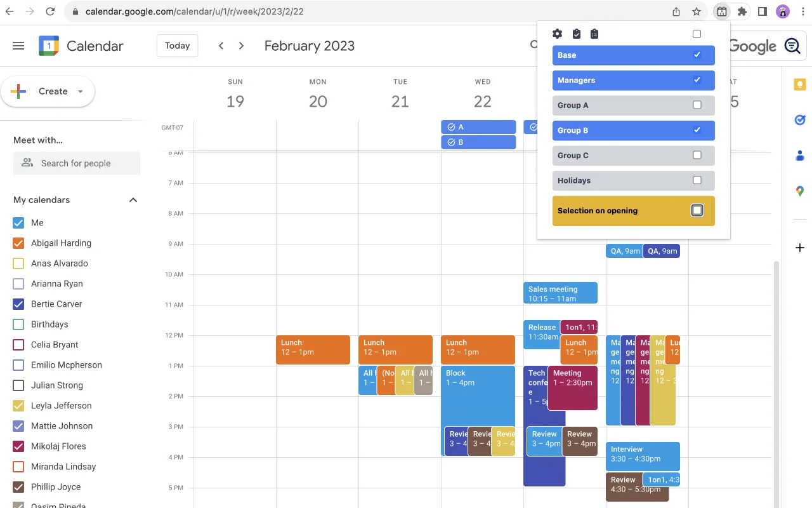Disable the Managers calendar
812x508 pixels.
click(697, 80)
